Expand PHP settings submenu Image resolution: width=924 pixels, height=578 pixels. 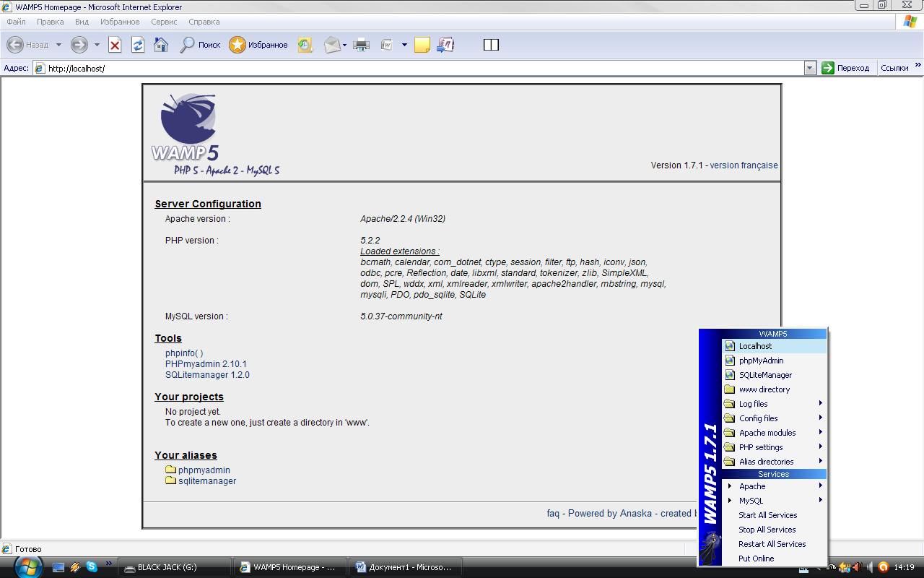tap(821, 447)
